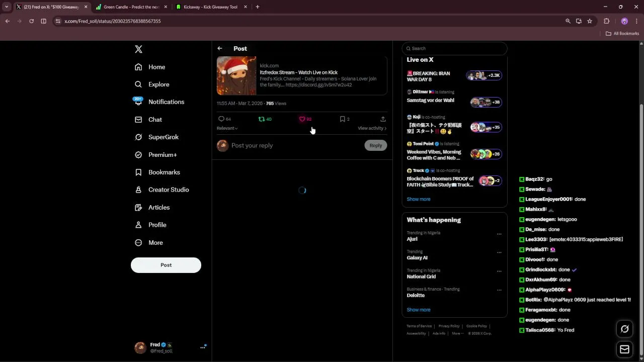The height and width of the screenshot is (362, 644).
Task: Launch SuperGrok from sidebar
Action: click(x=156, y=137)
